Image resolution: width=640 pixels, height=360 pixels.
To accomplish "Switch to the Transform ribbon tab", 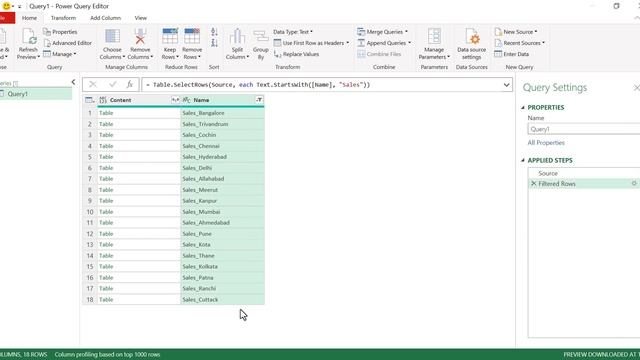I will [x=63, y=18].
